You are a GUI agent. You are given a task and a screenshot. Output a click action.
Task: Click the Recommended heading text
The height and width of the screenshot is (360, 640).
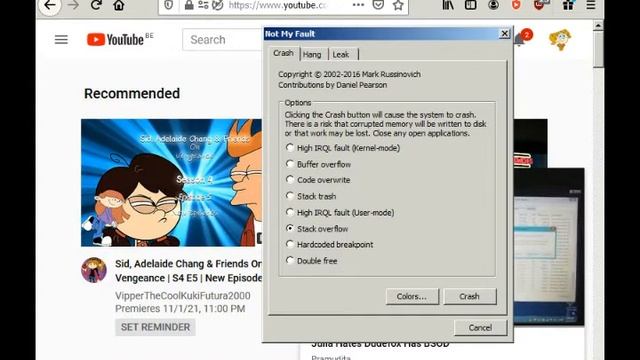(132, 93)
